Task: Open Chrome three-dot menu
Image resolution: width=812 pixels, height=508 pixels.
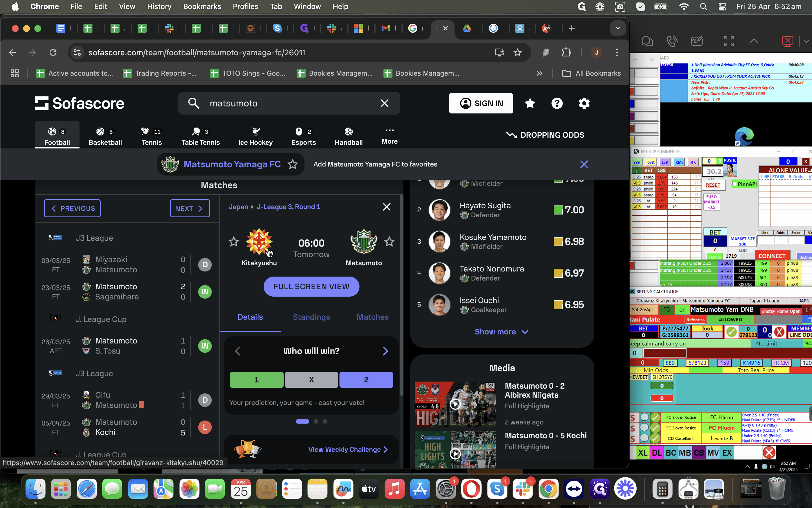Action: pyautogui.click(x=617, y=52)
